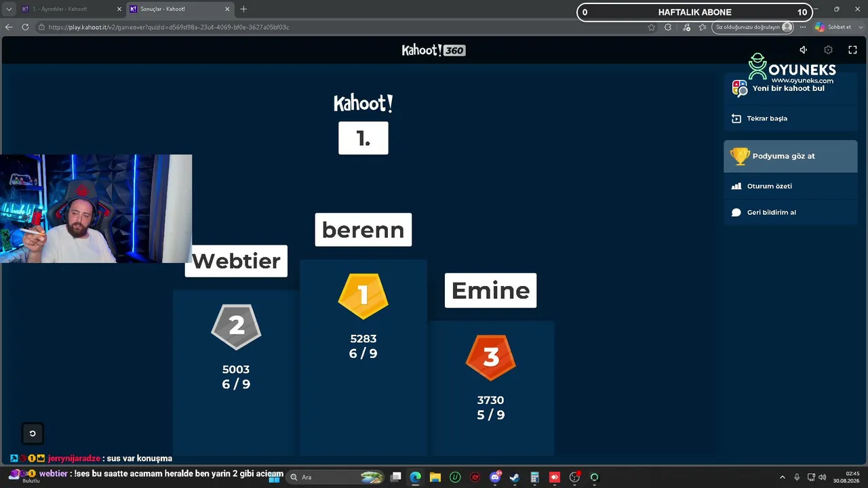Open OBS Studio from the taskbar
The width and height of the screenshot is (868, 488).
574,477
